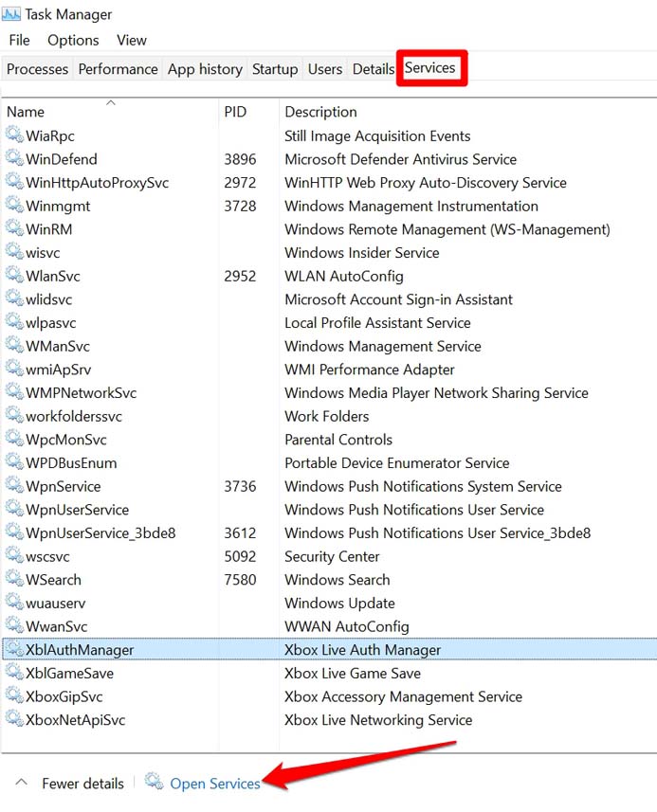The image size is (657, 812).
Task: Switch to the Processes tab
Action: tap(37, 69)
